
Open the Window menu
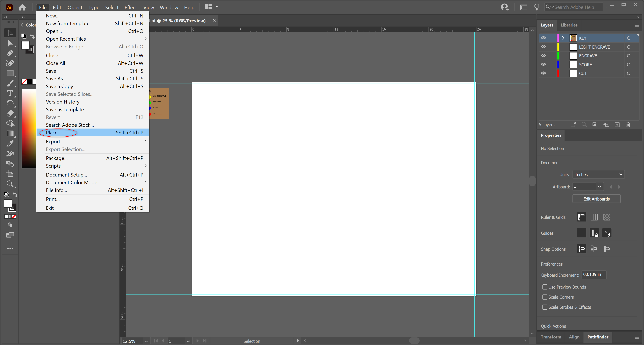point(169,7)
